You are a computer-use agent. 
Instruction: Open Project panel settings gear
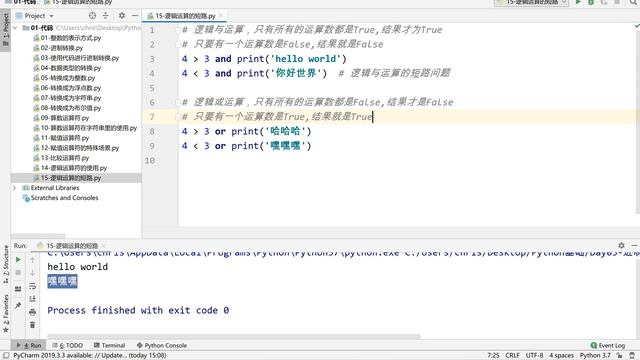pos(122,16)
